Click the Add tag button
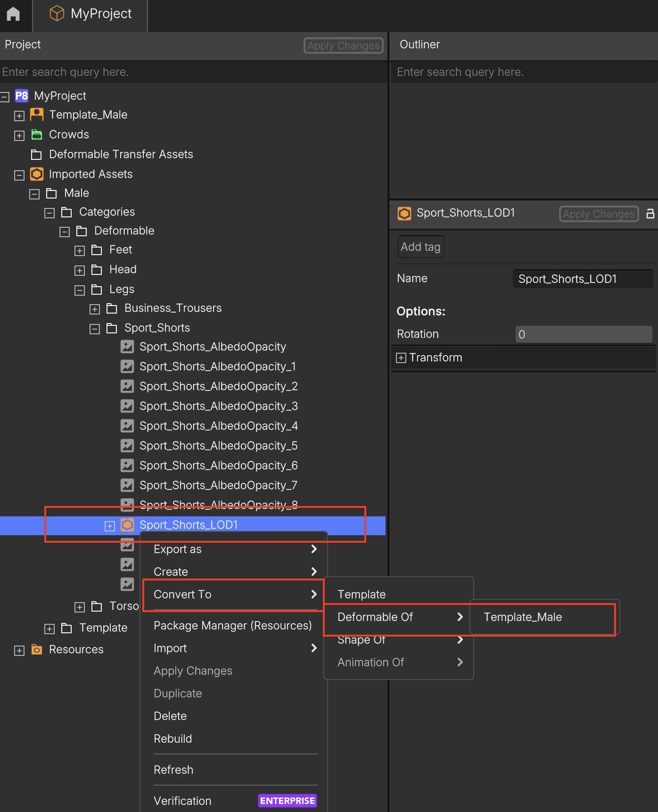 (421, 247)
